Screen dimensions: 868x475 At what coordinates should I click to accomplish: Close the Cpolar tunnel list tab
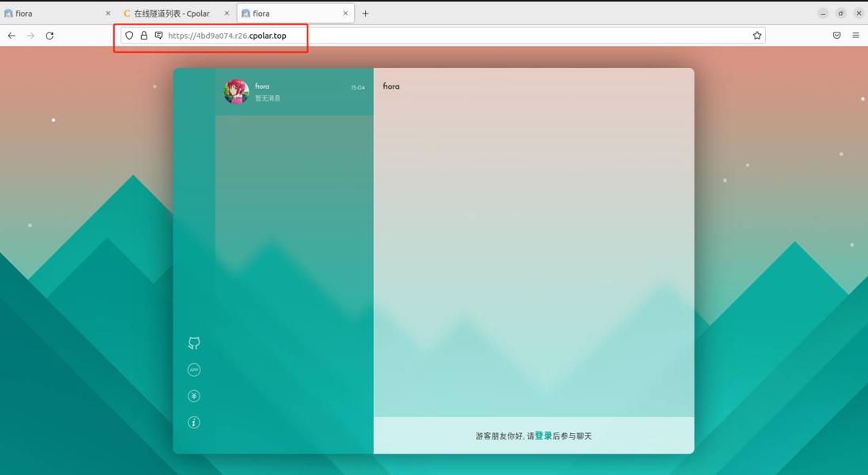(227, 13)
